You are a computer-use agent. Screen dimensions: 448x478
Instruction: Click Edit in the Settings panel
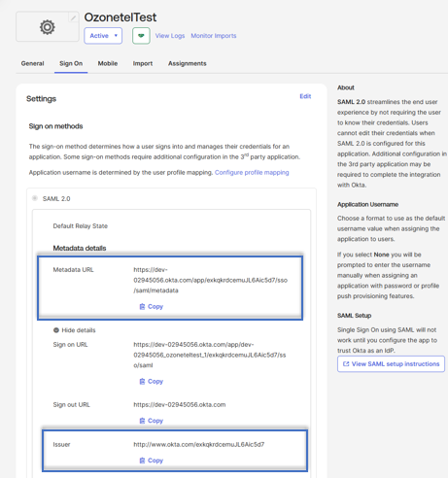(x=305, y=96)
